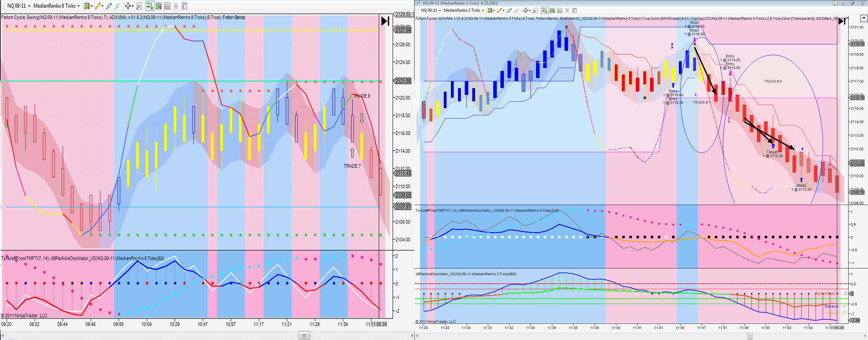Click the Entry 1 @ 2114.25 order label
The image size is (868, 340).
[730, 58]
